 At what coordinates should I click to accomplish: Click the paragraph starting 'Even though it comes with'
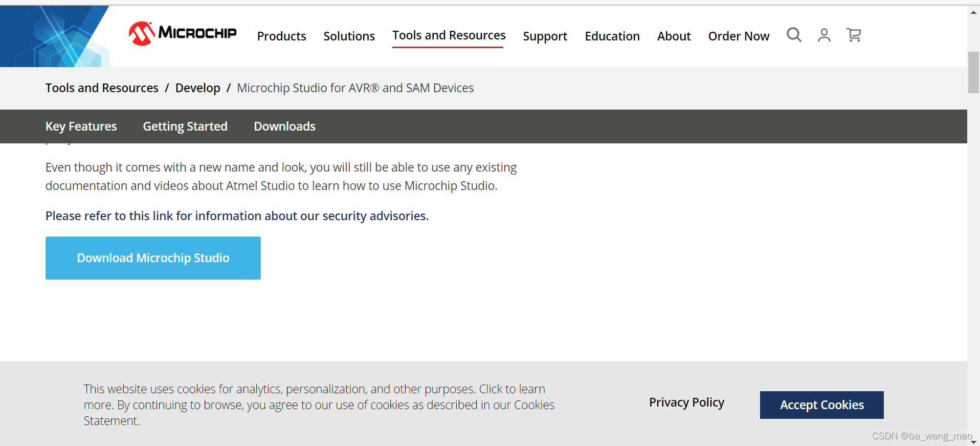281,177
